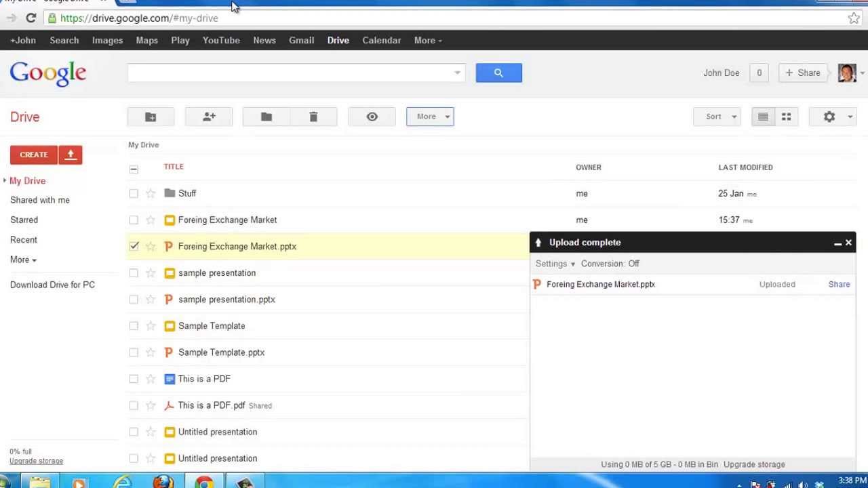Viewport: 868px width, 488px height.
Task: Uncheck Foreing Exchange Market.pptx checkbox
Action: 134,247
